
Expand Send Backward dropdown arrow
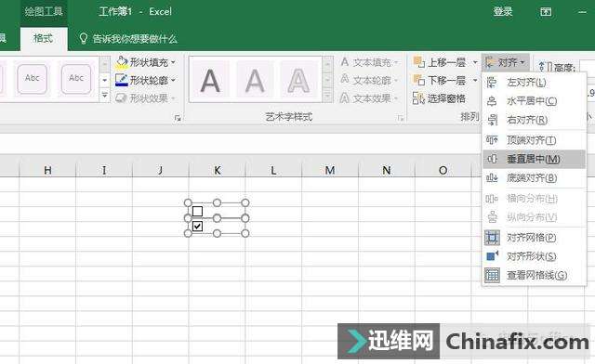[x=474, y=80]
